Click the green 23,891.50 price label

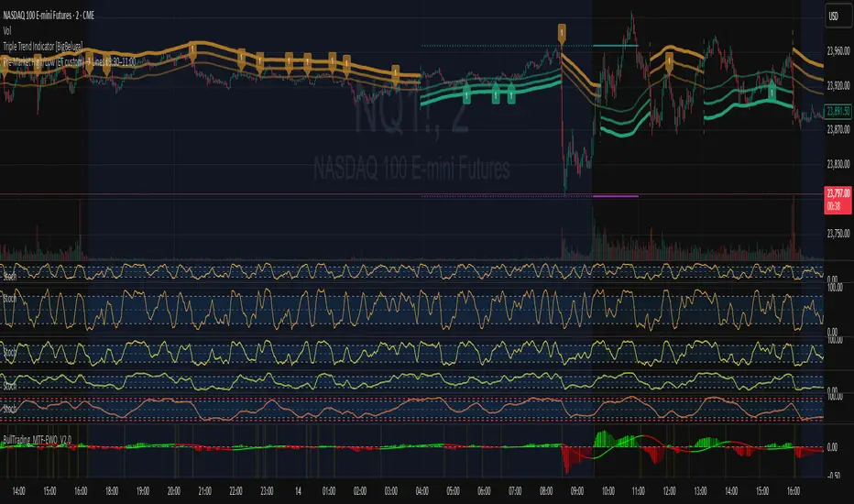pyautogui.click(x=838, y=111)
